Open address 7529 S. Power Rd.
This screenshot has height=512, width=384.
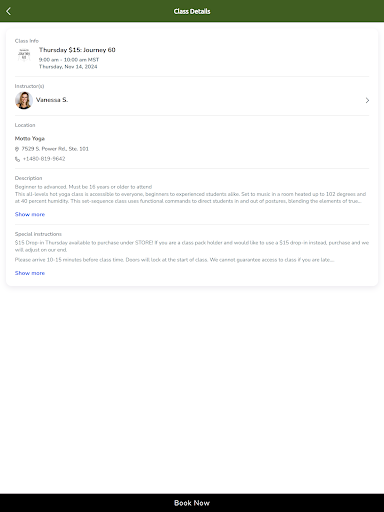tap(55, 149)
